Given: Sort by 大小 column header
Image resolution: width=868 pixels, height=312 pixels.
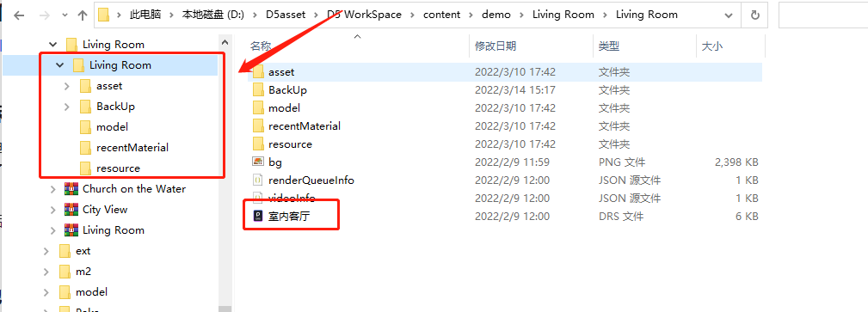Looking at the screenshot, I should click(712, 46).
